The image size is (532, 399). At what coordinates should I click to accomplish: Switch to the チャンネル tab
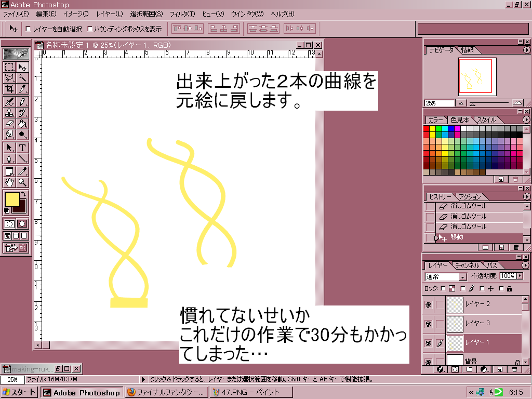468,265
